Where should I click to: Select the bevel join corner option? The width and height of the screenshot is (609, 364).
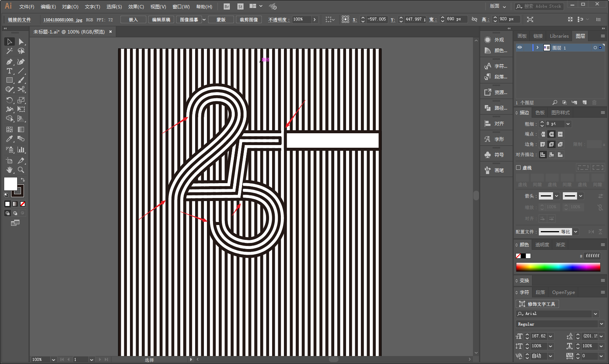pos(560,144)
